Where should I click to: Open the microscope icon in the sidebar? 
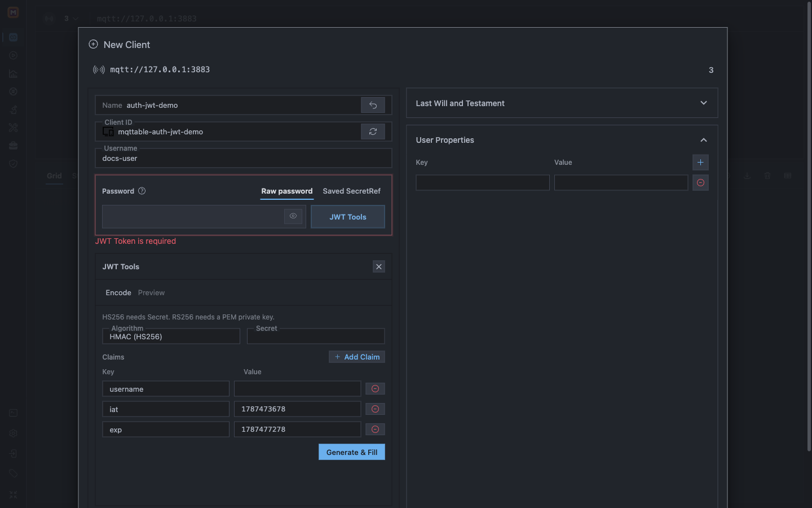coord(13,110)
